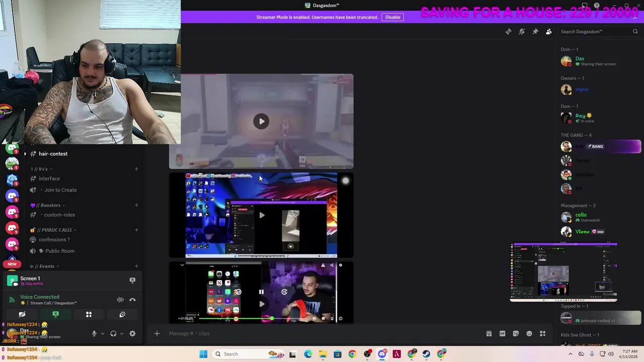Image resolution: width=644 pixels, height=362 pixels.
Task: Pause the bottom playing video clip
Action: 261,292
